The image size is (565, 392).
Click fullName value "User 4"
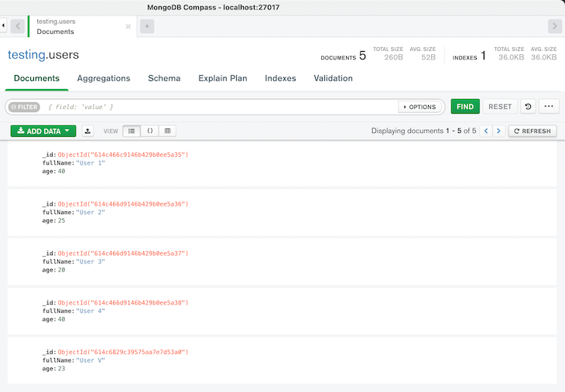(x=91, y=311)
